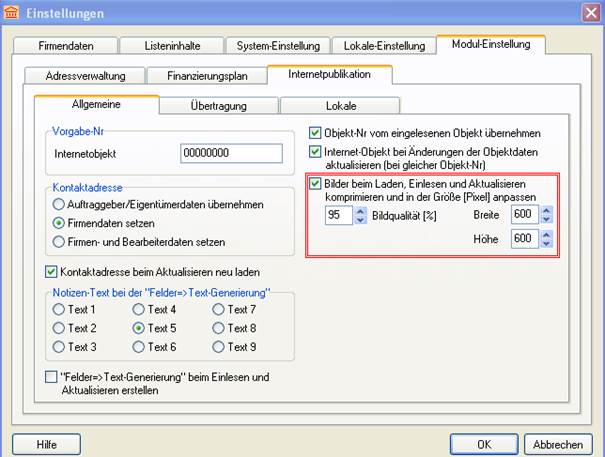Go to the Lokale-Einstellung tab

(384, 46)
